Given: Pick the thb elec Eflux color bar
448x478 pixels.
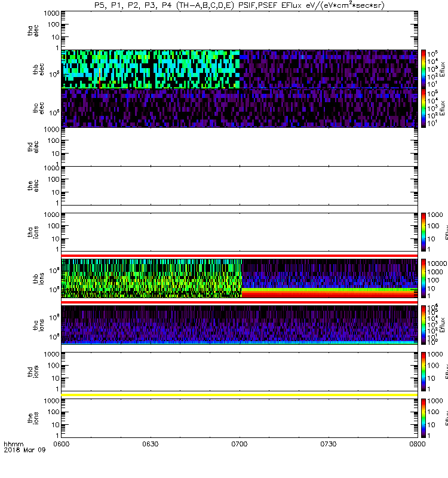Looking at the screenshot, I should click(x=424, y=69).
